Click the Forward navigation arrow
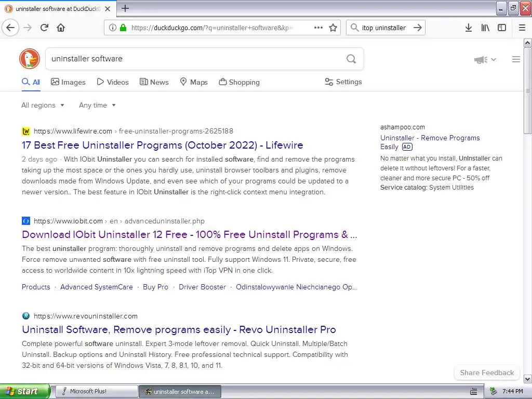This screenshot has height=399, width=532. (28, 28)
